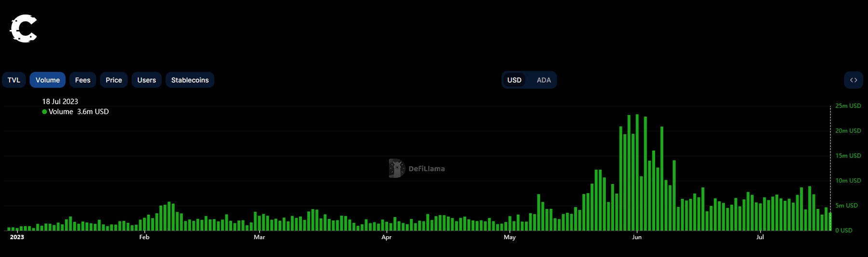Select the Volume chart tab

[x=48, y=80]
